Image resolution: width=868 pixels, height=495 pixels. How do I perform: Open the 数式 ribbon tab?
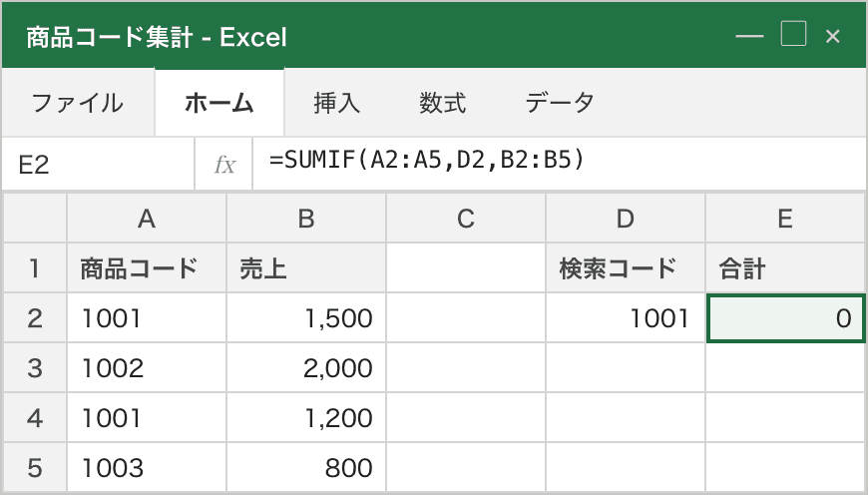(x=442, y=103)
